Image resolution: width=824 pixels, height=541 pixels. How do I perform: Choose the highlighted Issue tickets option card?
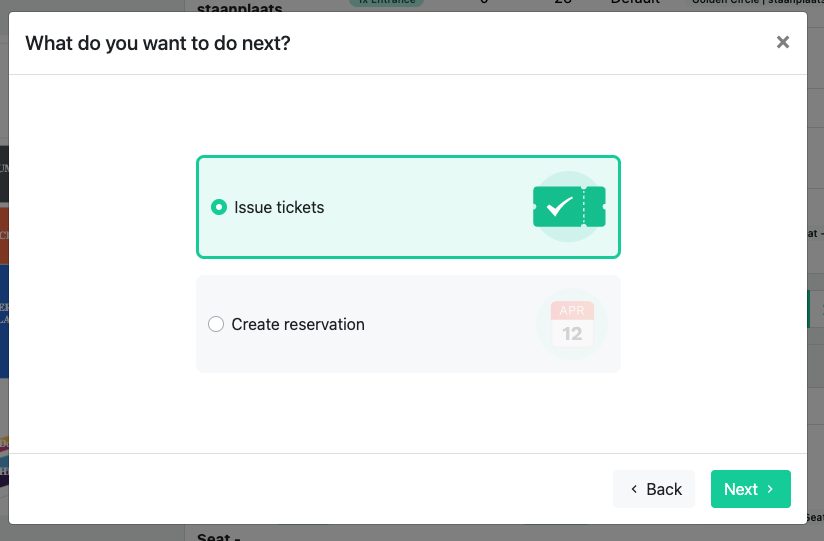click(408, 207)
